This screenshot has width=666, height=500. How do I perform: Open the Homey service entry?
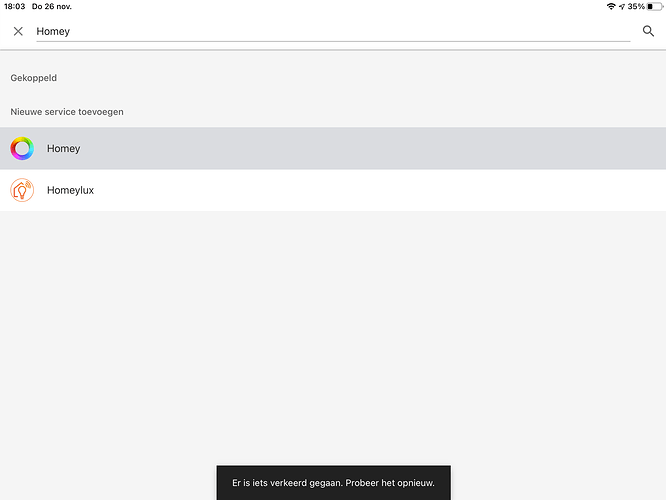(333, 148)
